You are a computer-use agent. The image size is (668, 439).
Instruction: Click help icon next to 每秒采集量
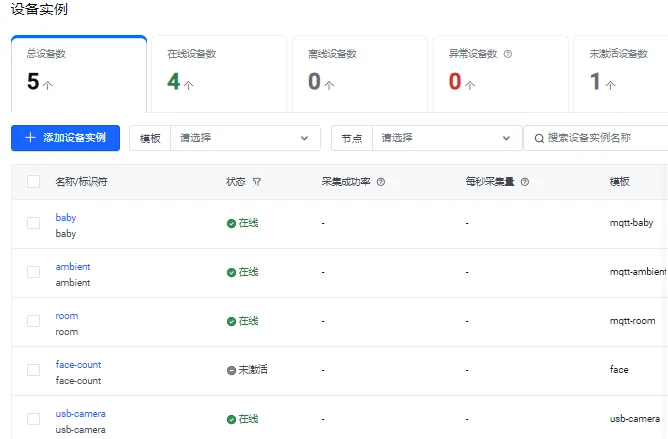(525, 182)
